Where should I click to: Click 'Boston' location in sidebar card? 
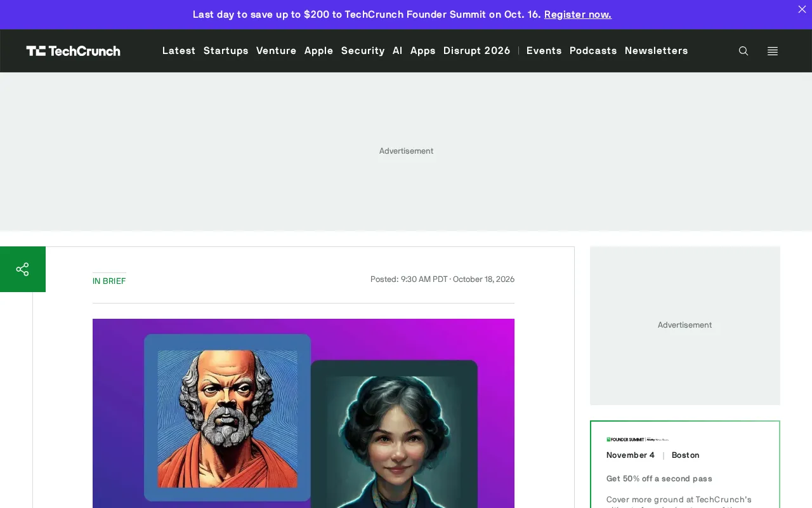[x=685, y=455]
